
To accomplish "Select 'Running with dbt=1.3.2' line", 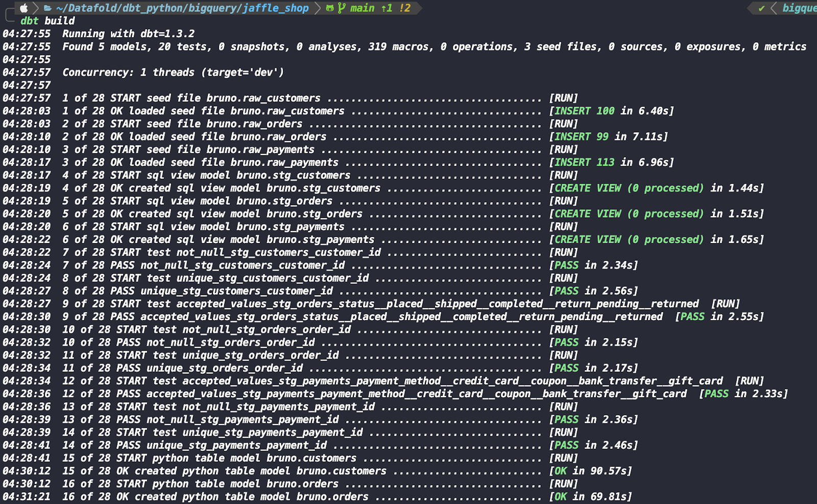I will [x=128, y=34].
